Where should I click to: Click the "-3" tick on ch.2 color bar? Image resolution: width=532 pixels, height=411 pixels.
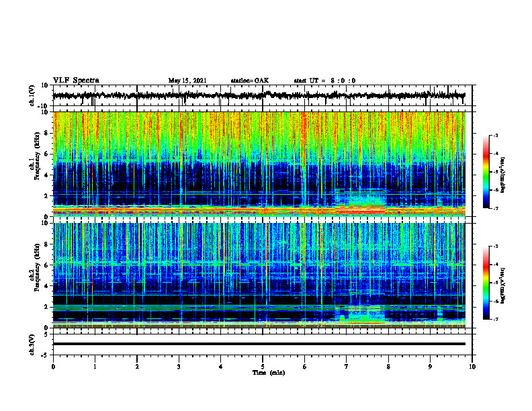point(496,246)
